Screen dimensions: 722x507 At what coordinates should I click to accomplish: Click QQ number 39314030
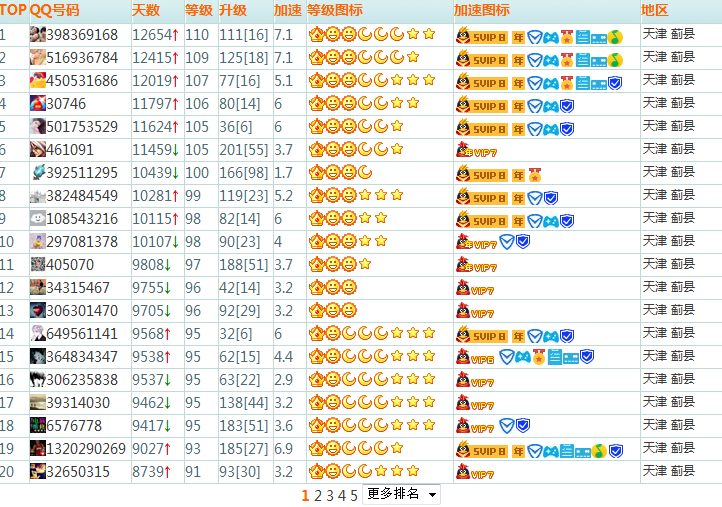pos(78,403)
